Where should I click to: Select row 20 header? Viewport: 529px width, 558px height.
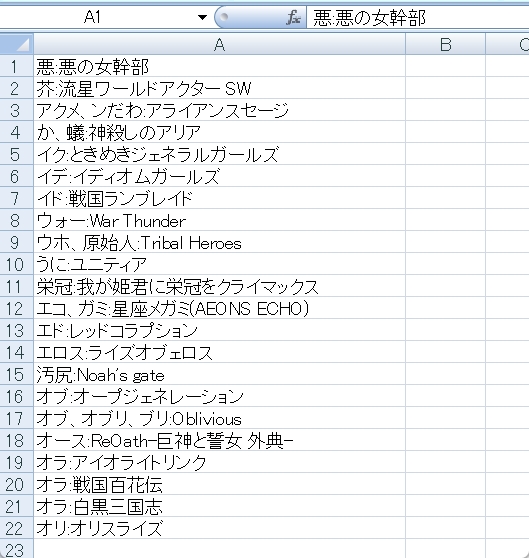click(16, 484)
